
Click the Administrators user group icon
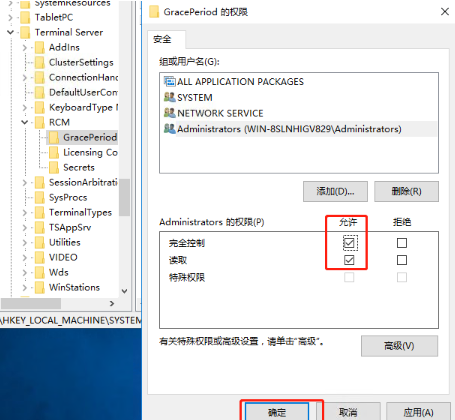pyautogui.click(x=170, y=128)
